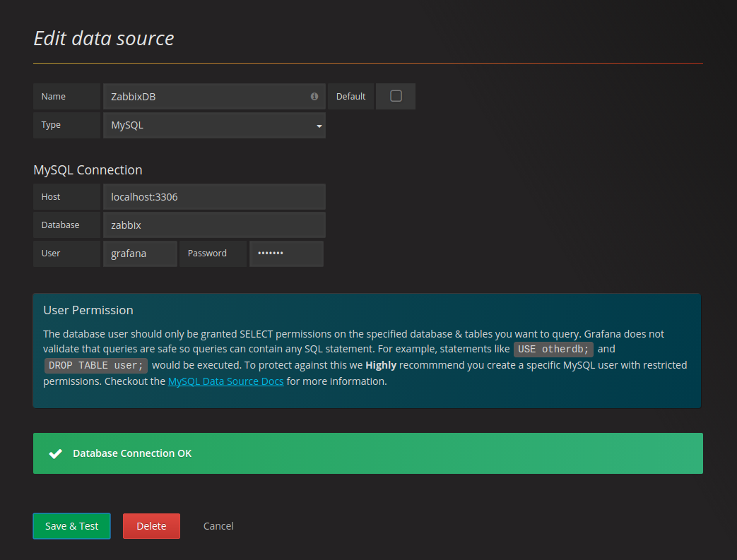
Task: Click the Save & Test button
Action: click(71, 525)
